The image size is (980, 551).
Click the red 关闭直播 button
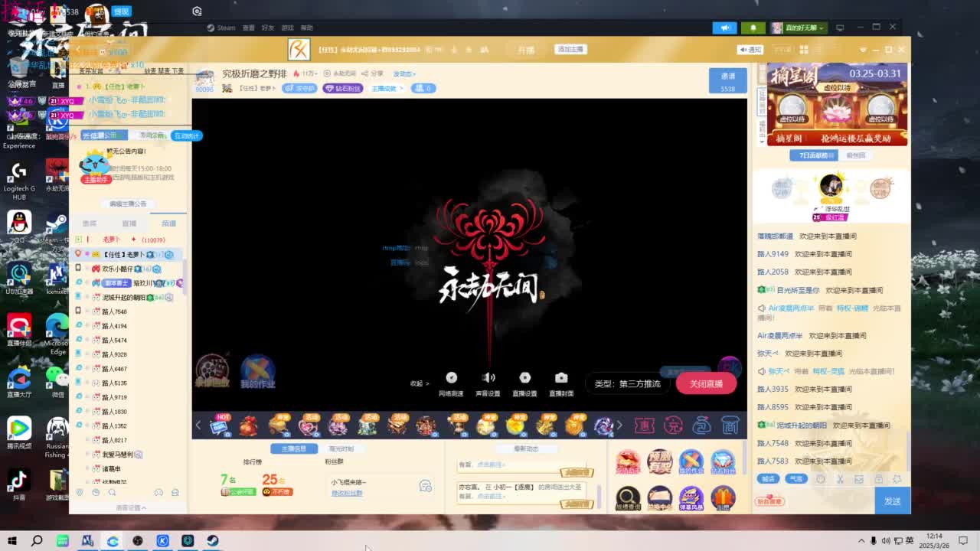[x=706, y=383]
